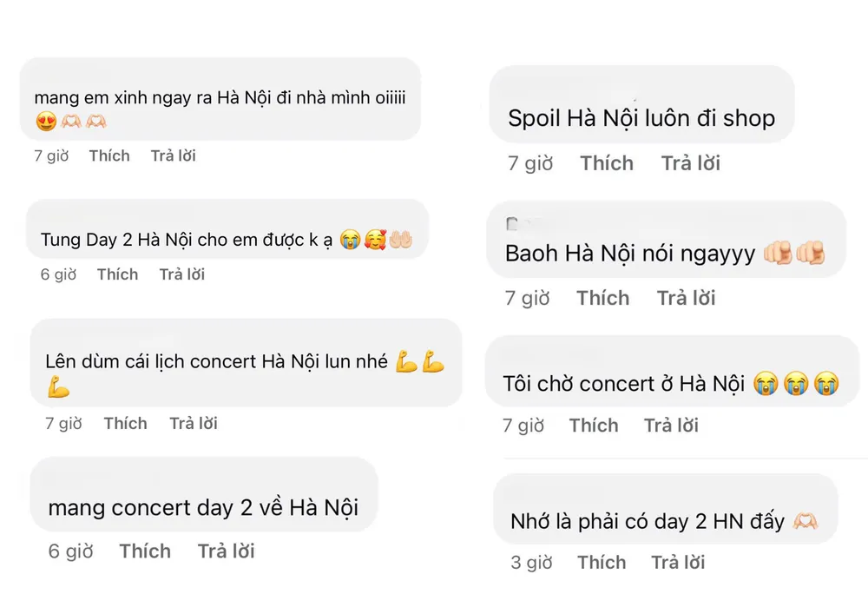Click 'Trả lời' under the 'Tôi chờ concert' comment
Image resolution: width=868 pixels, height=614 pixels.
(670, 426)
